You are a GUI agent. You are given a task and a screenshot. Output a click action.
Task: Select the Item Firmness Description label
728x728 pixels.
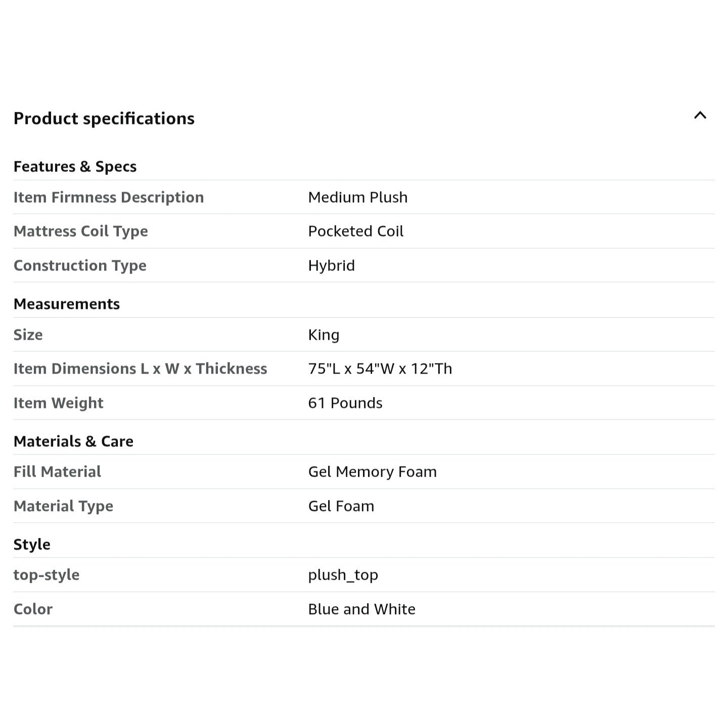coord(108,197)
